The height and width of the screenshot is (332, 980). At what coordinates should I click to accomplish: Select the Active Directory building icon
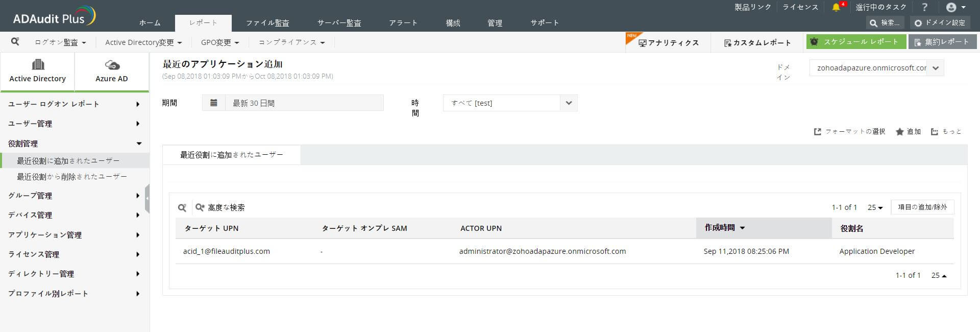point(38,64)
